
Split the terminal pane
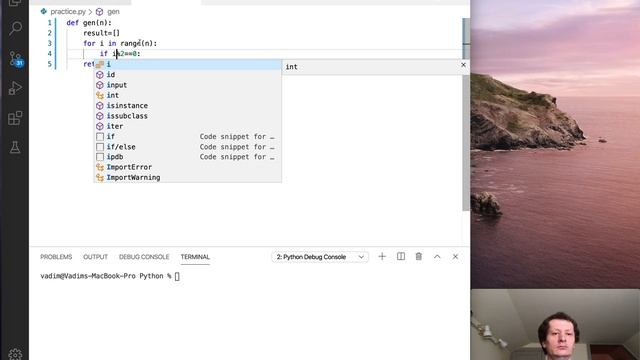[x=401, y=256]
